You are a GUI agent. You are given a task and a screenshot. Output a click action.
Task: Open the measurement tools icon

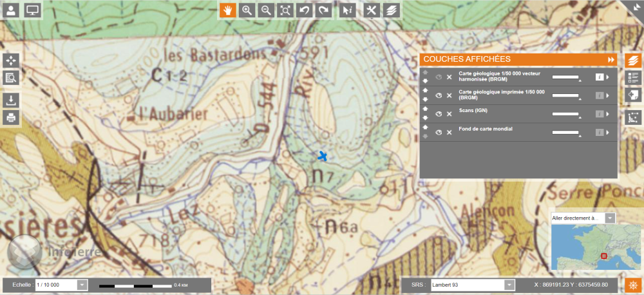pyautogui.click(x=372, y=10)
